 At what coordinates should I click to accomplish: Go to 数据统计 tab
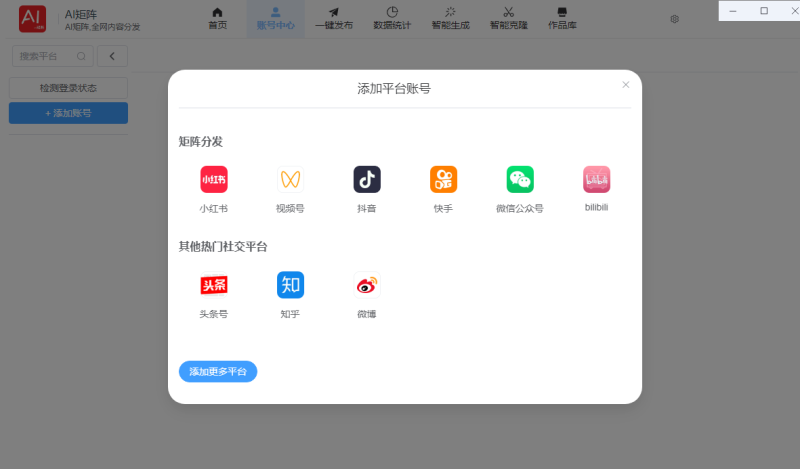[x=392, y=19]
